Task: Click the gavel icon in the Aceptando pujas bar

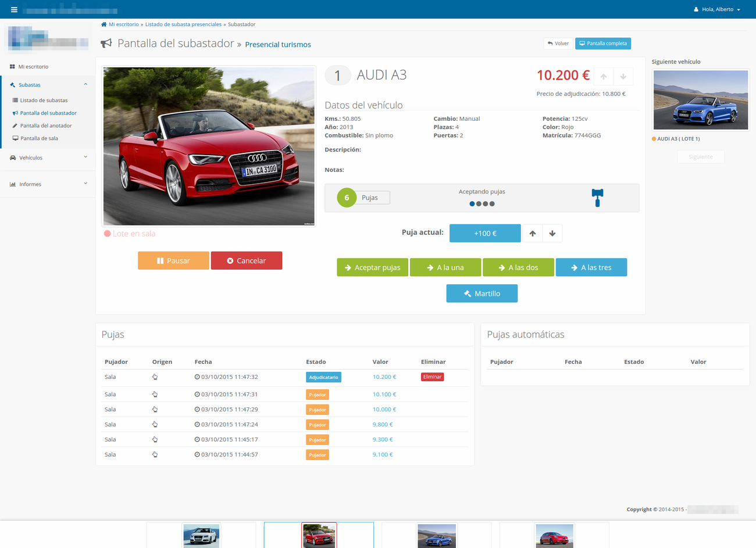Action: (x=597, y=198)
